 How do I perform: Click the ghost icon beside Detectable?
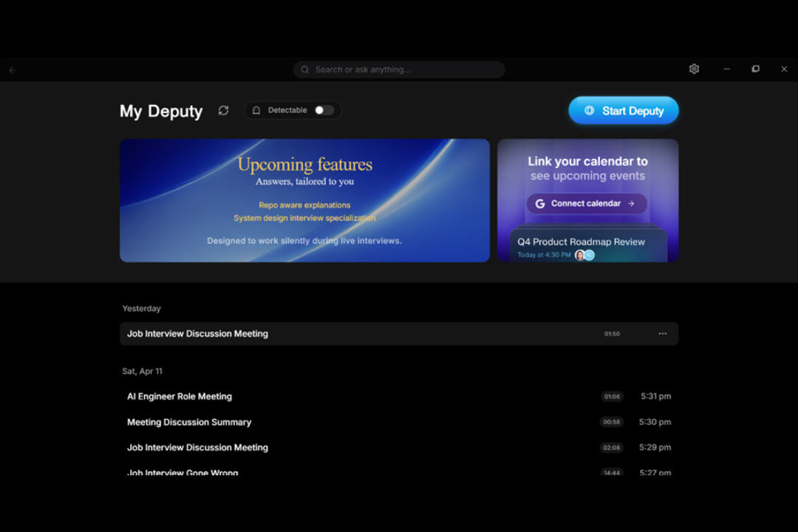coord(256,111)
